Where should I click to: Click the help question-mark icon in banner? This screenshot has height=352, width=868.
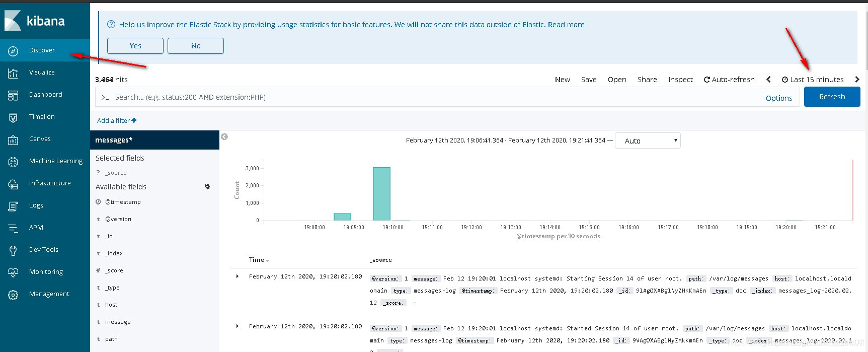(111, 25)
